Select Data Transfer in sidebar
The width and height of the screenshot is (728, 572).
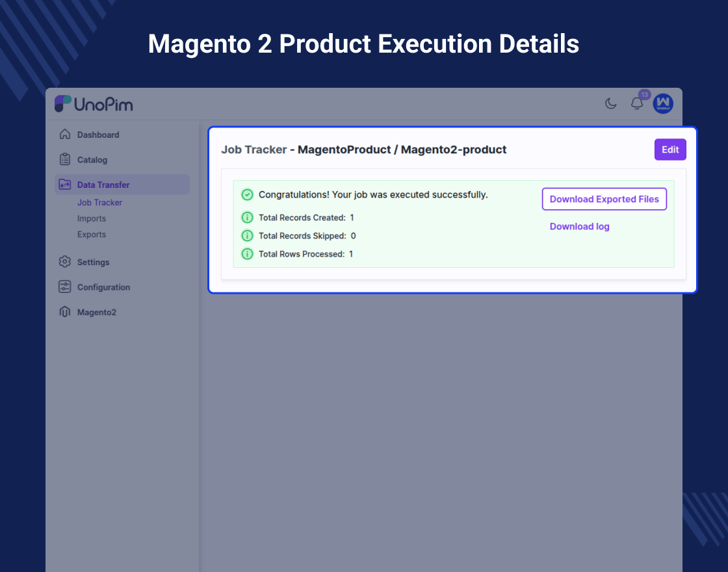click(122, 185)
